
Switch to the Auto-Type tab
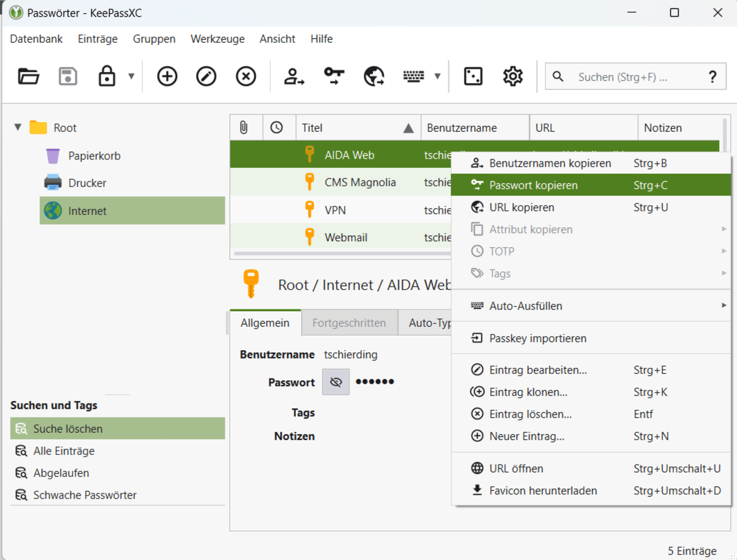coord(425,323)
